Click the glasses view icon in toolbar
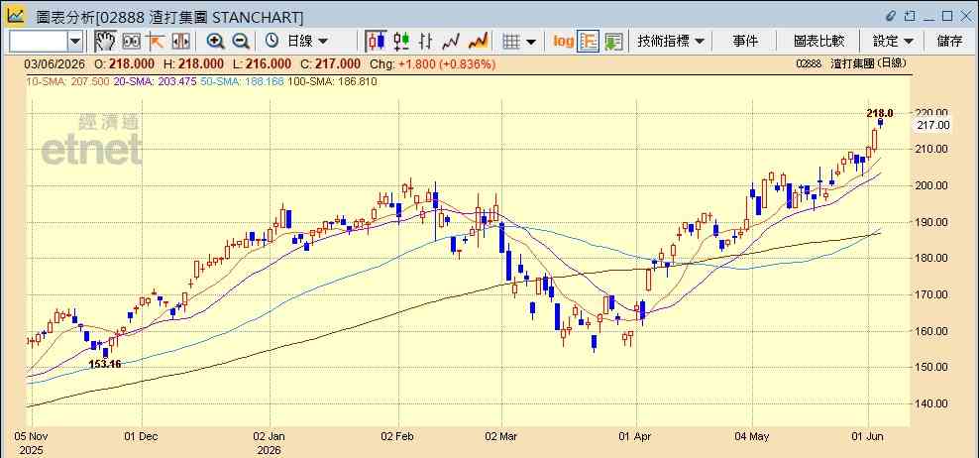 point(131,42)
